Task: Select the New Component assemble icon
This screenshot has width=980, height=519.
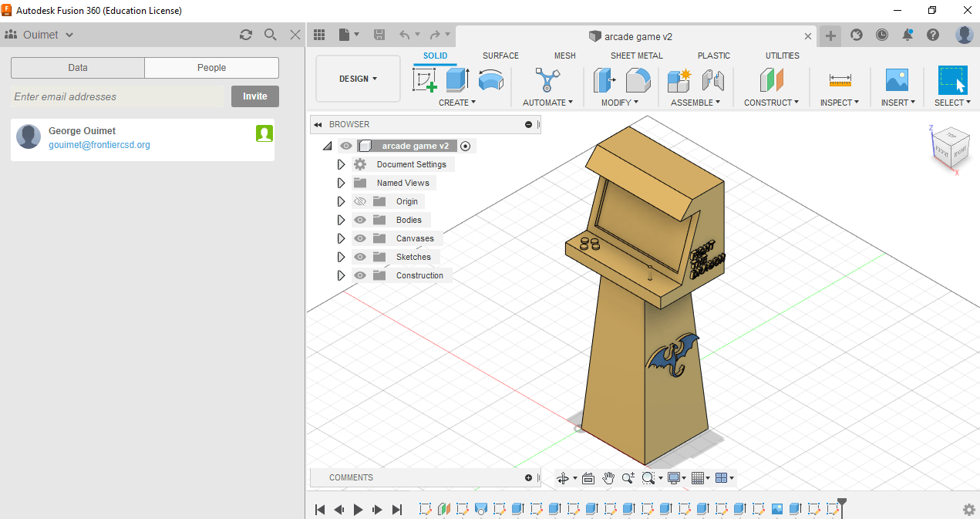Action: tap(679, 80)
